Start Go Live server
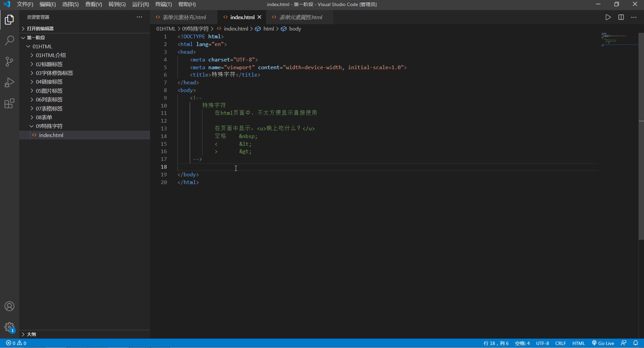644x348 pixels. pyautogui.click(x=603, y=343)
